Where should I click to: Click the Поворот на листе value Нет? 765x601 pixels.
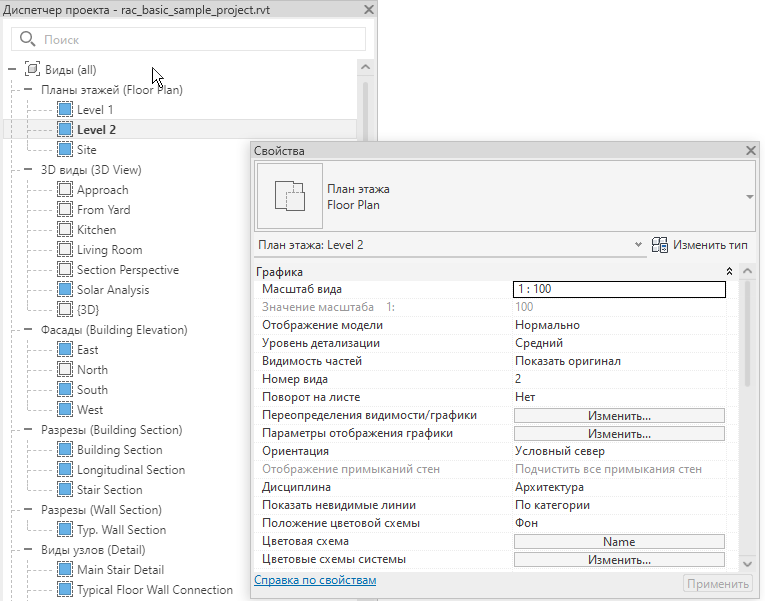click(525, 397)
